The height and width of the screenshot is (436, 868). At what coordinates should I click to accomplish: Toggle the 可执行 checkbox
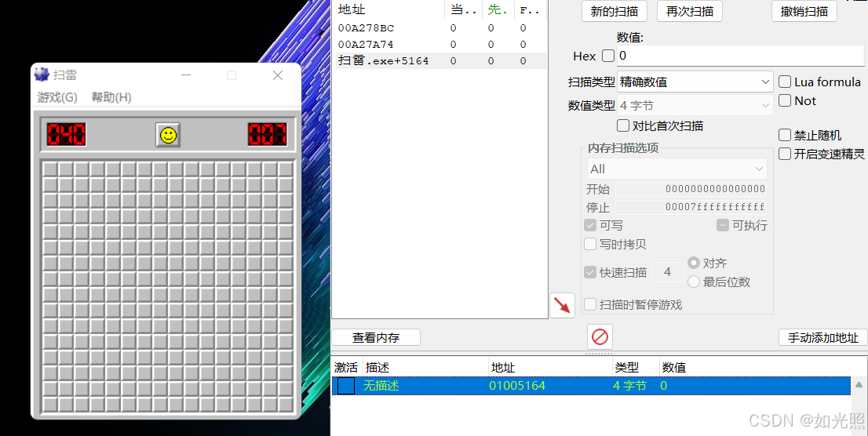[x=722, y=226]
